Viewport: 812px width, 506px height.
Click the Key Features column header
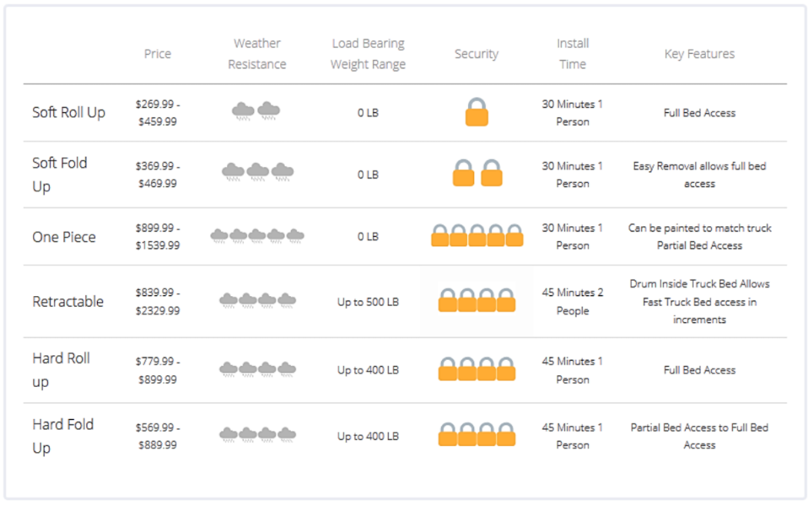700,54
